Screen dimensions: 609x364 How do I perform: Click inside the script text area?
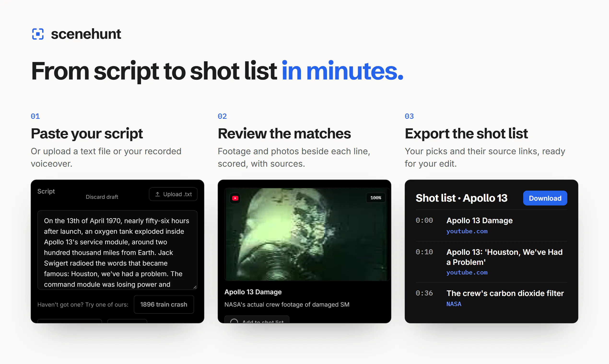point(117,250)
